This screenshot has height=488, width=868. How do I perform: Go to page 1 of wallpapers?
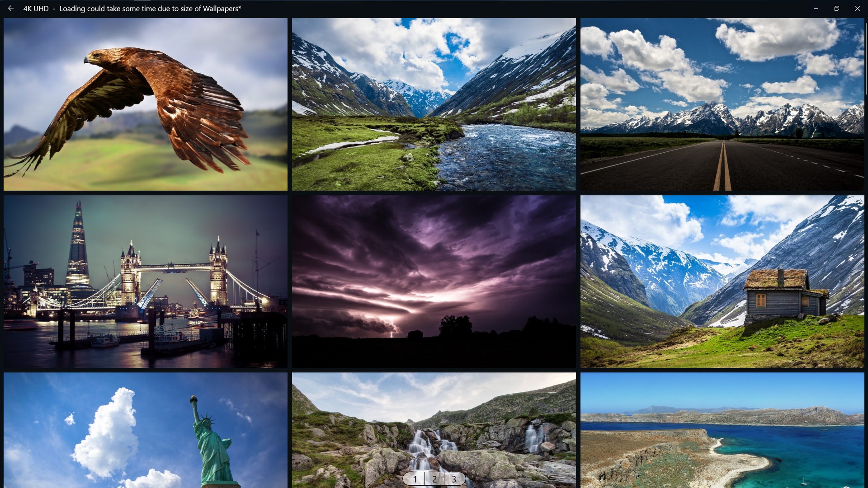coord(415,479)
